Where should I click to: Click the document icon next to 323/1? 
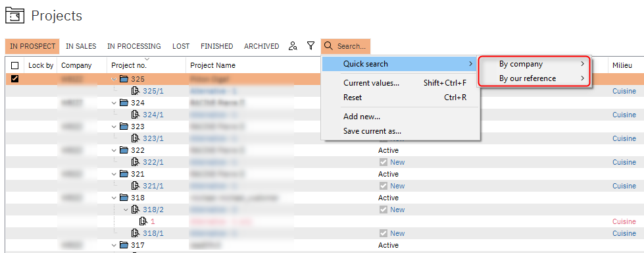[x=135, y=138]
